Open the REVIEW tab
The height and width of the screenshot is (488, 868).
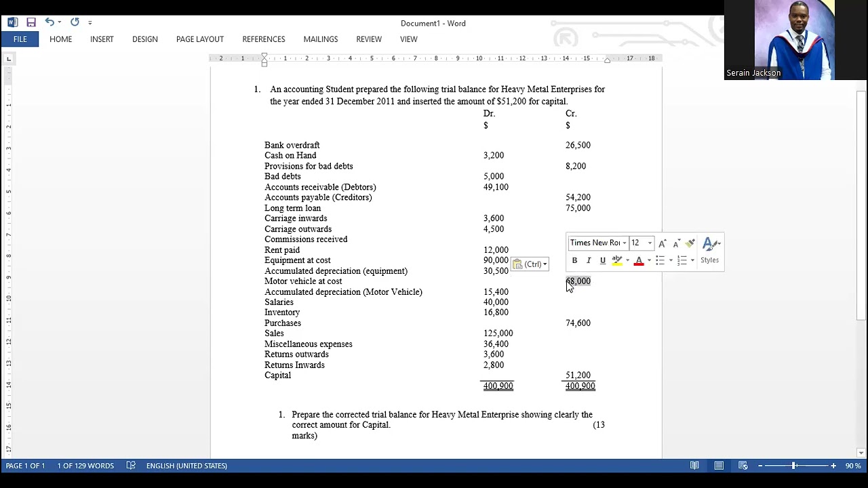tap(369, 39)
